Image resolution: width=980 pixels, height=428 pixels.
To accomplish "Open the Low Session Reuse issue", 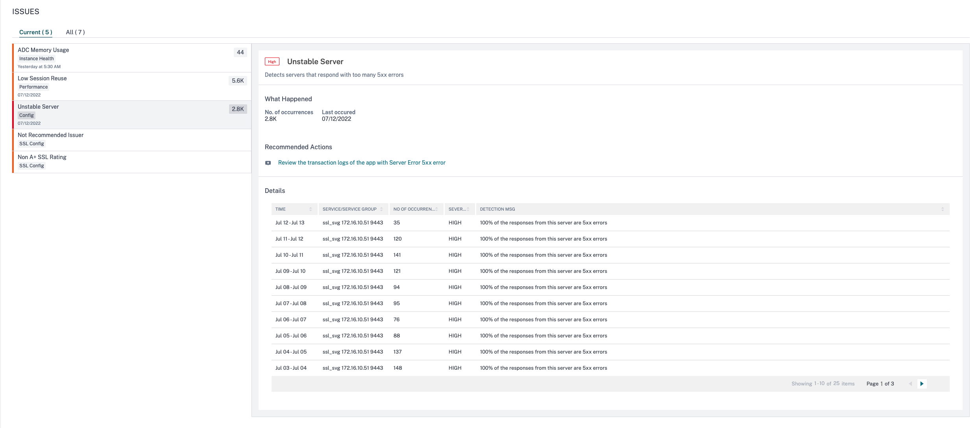I will (x=42, y=78).
